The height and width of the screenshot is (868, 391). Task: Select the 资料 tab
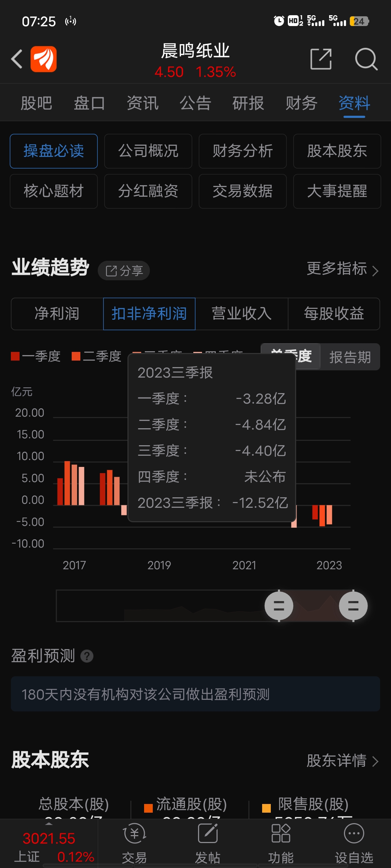point(354,103)
